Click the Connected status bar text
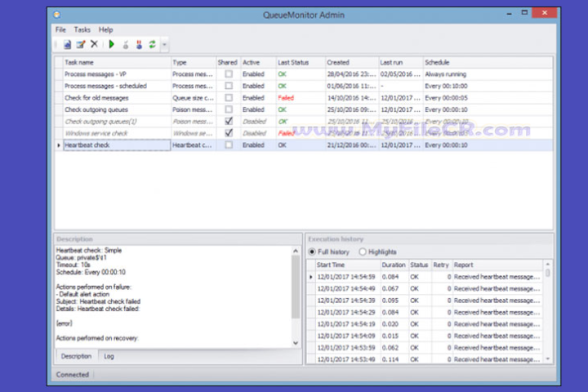 [73, 375]
